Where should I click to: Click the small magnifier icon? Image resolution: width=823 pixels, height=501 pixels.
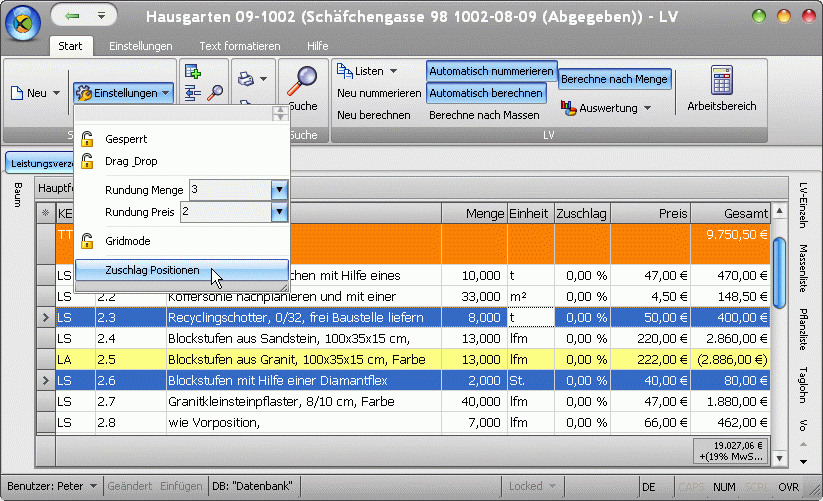[x=215, y=93]
